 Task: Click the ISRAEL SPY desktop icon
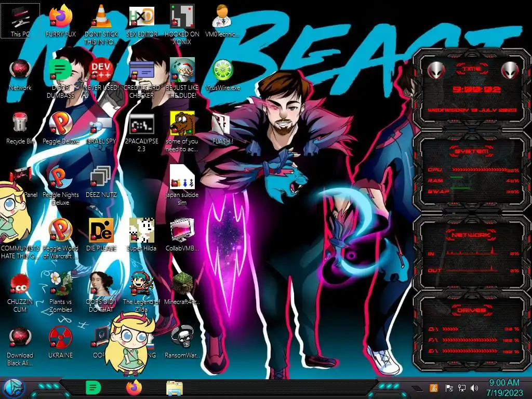click(101, 128)
